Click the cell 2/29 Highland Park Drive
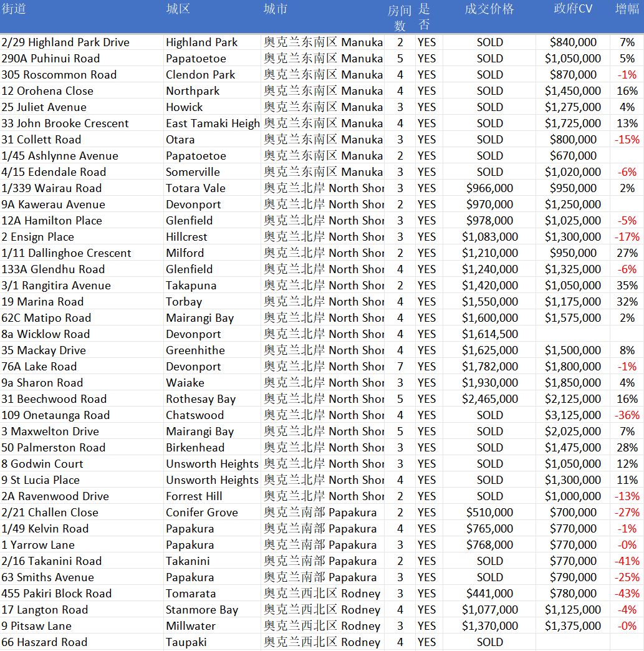 65,42
